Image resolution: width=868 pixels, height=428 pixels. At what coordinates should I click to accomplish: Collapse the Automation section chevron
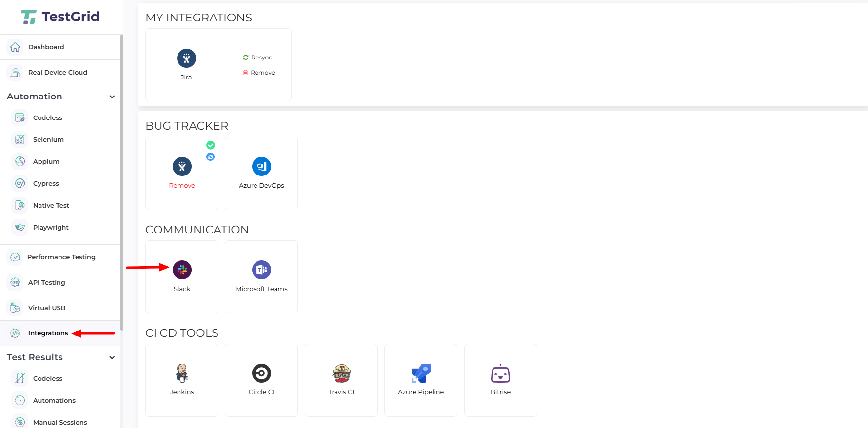point(112,97)
